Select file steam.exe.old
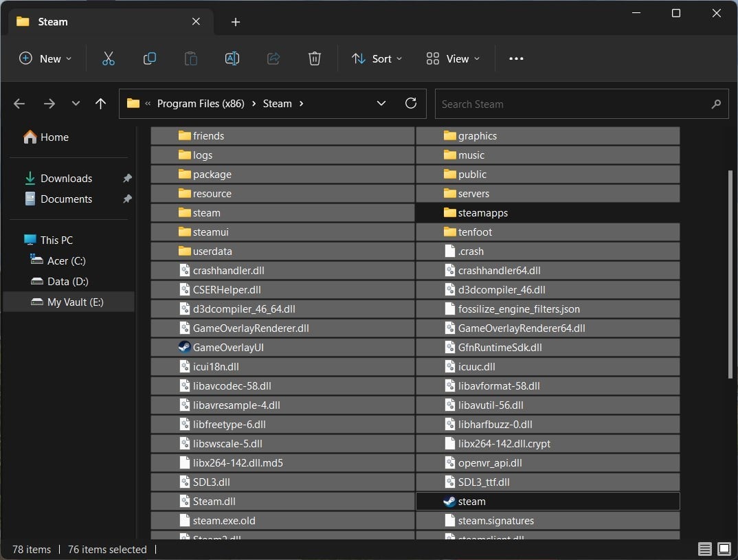The width and height of the screenshot is (738, 560). pos(282,520)
